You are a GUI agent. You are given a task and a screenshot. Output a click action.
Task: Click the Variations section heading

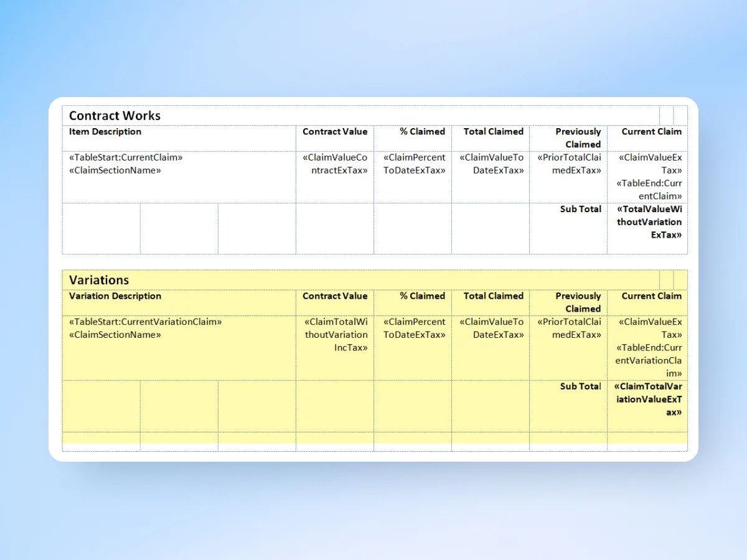(x=99, y=280)
